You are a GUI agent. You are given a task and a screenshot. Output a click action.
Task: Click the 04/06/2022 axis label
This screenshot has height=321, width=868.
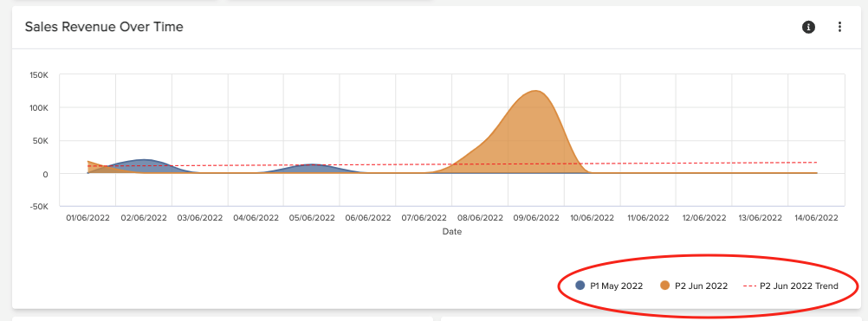point(256,218)
